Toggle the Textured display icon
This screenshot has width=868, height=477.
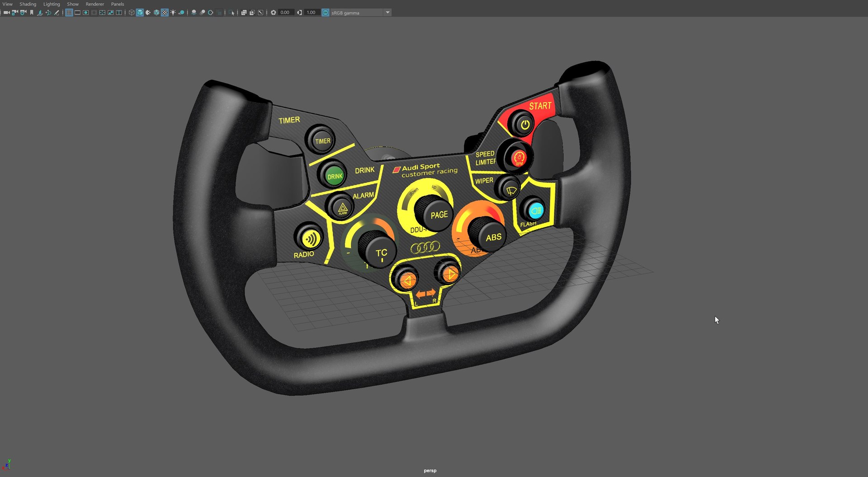165,13
